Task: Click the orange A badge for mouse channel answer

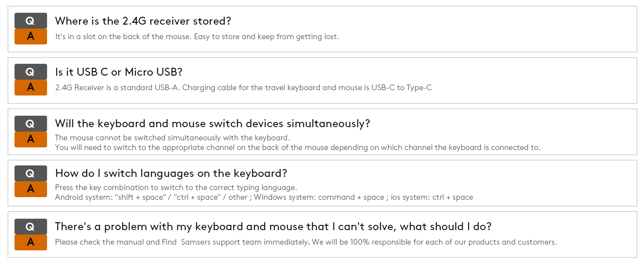Action: (x=30, y=139)
